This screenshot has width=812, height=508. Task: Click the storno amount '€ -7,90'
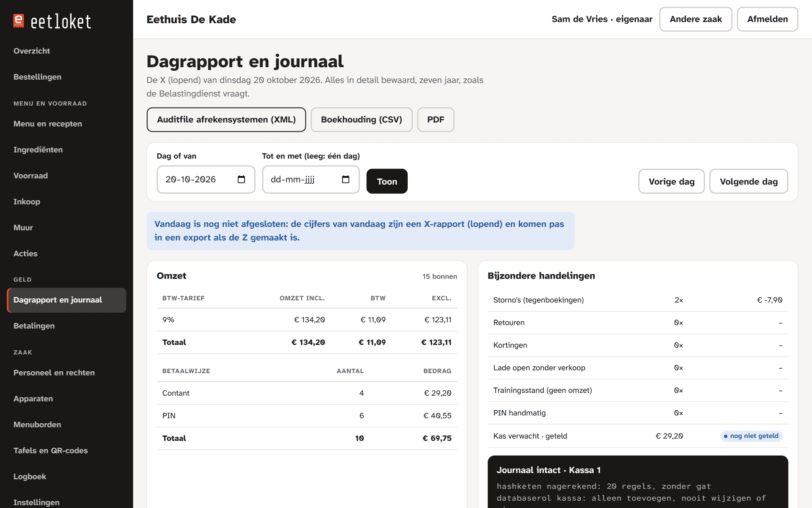click(770, 300)
